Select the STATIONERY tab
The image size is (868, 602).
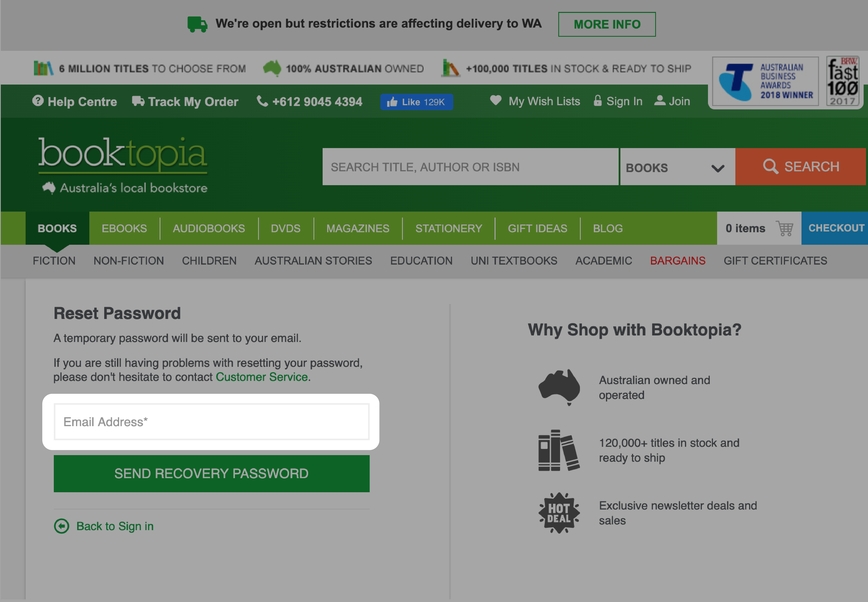click(x=448, y=228)
